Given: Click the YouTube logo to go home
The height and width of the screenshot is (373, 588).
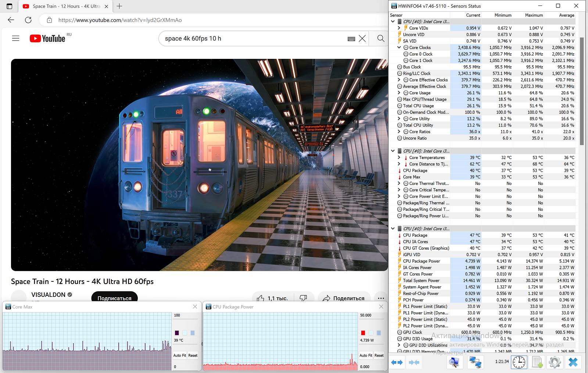Looking at the screenshot, I should tap(47, 39).
